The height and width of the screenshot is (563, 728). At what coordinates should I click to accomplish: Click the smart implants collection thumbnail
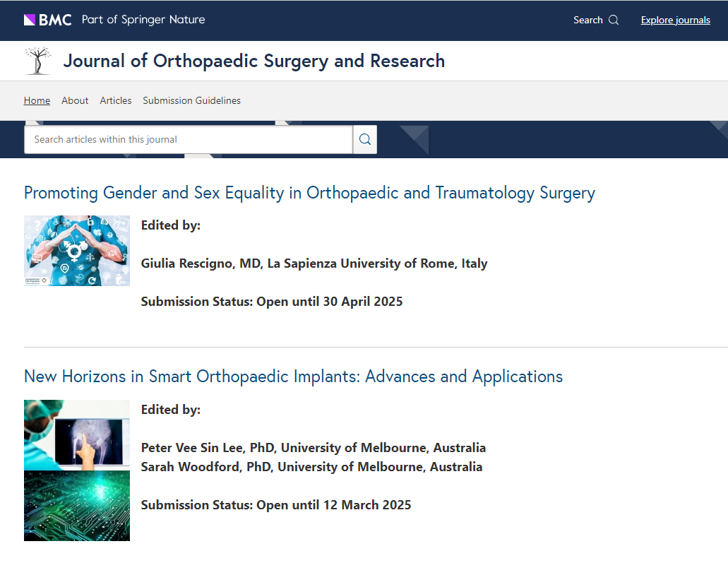pyautogui.click(x=77, y=470)
